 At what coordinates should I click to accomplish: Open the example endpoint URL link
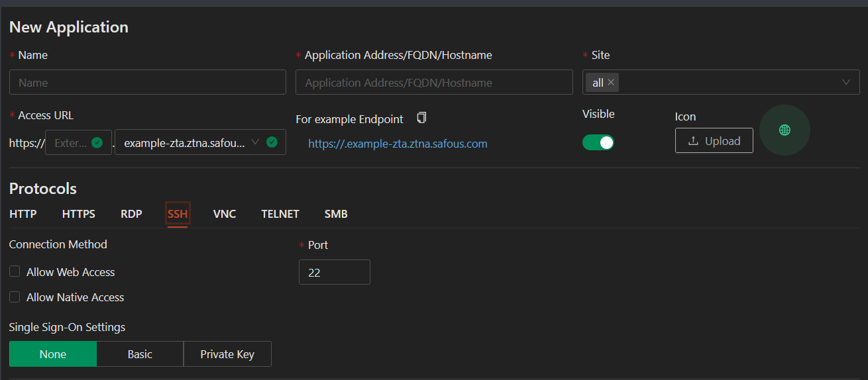tap(398, 144)
